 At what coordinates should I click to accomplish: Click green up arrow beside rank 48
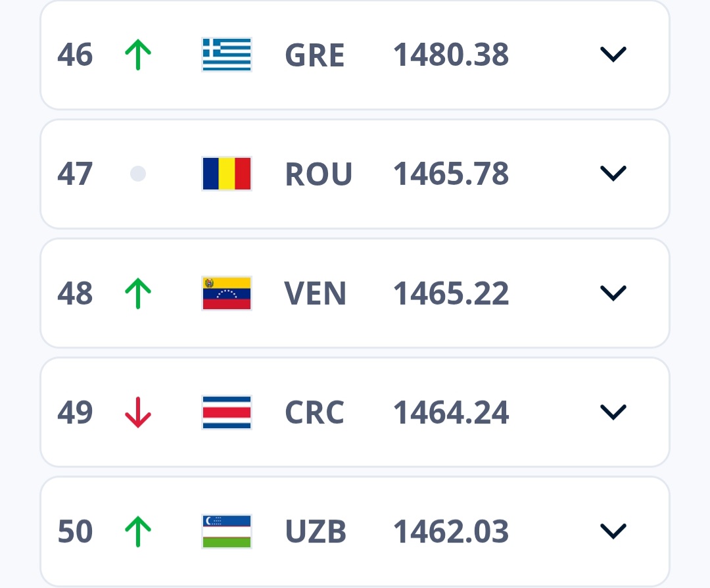[138, 293]
